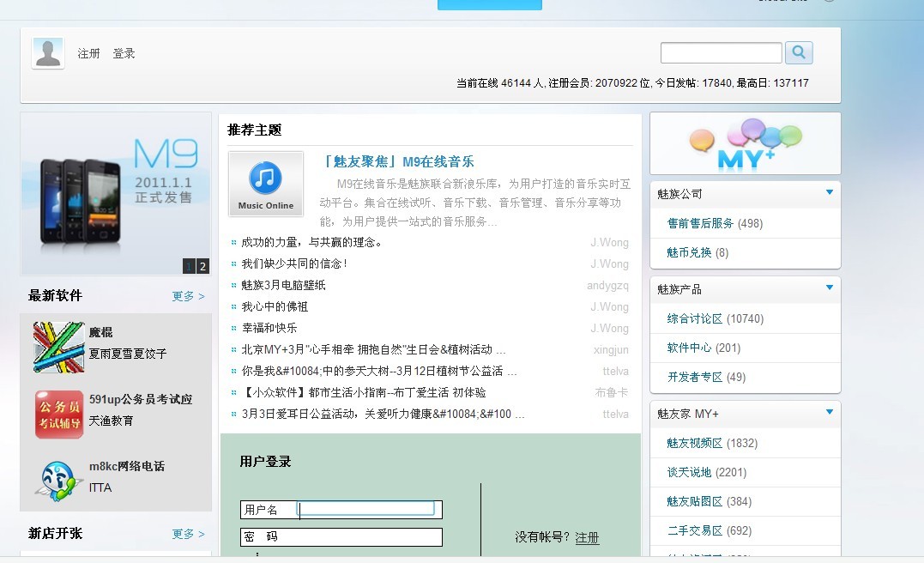The height and width of the screenshot is (563, 924).
Task: Open 谈天说地 forum
Action: tap(689, 472)
